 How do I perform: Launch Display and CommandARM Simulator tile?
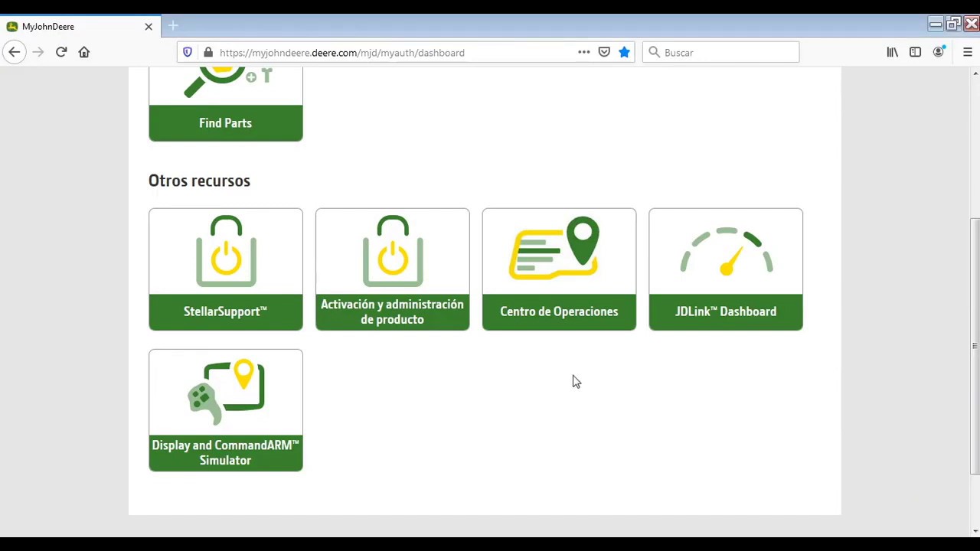[x=225, y=410]
